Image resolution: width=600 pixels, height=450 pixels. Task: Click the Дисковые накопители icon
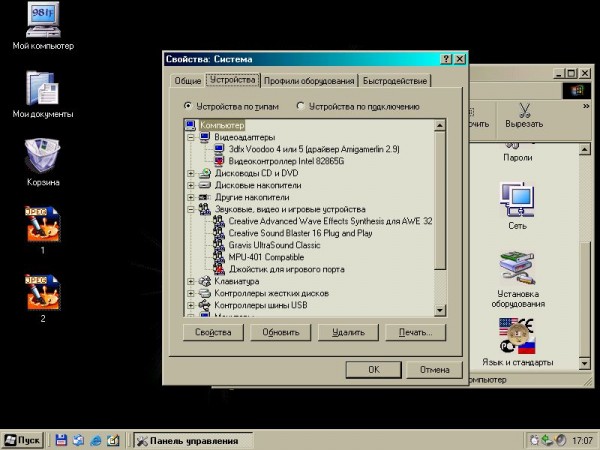coord(205,185)
